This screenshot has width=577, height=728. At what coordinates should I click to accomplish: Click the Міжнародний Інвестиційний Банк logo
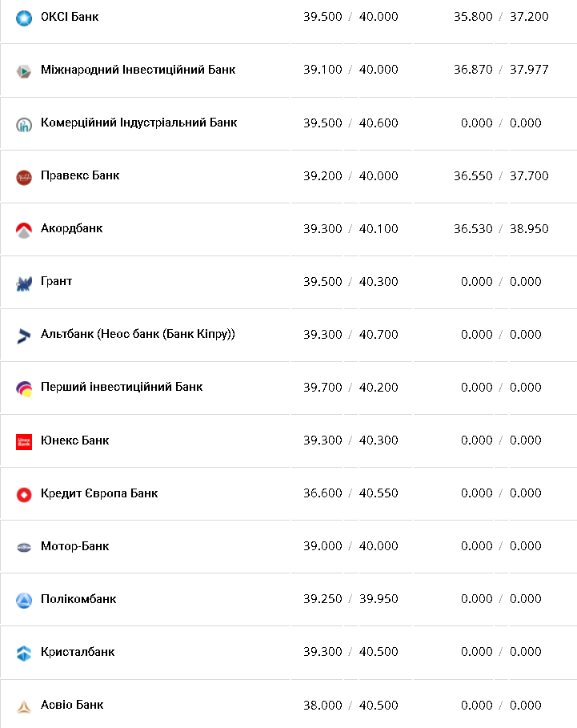point(24,70)
